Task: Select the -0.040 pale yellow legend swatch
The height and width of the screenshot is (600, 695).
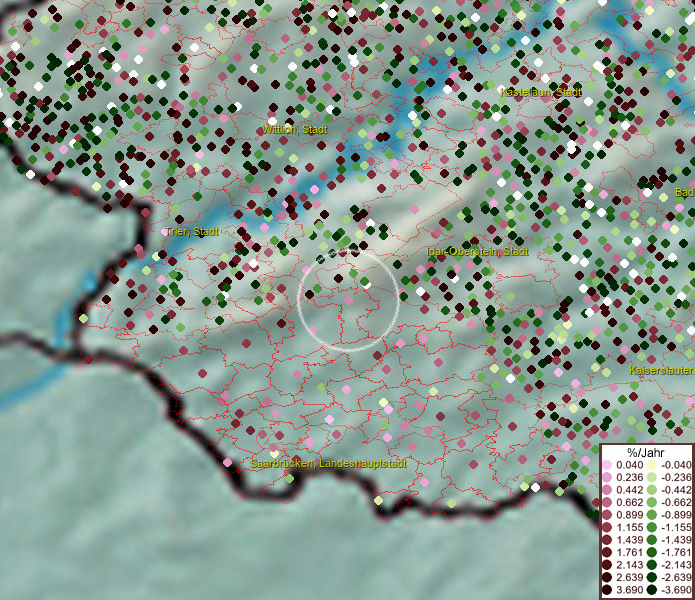Action: pos(653,466)
